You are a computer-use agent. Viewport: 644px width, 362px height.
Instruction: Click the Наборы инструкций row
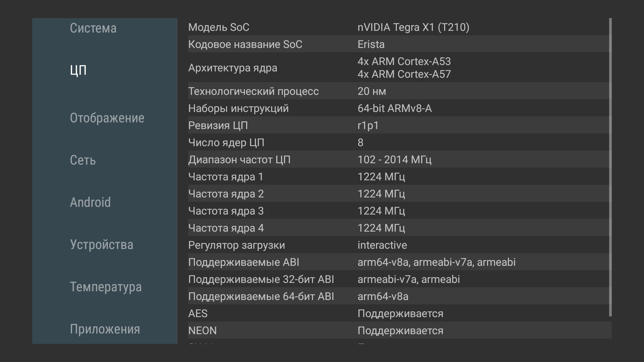(398, 108)
